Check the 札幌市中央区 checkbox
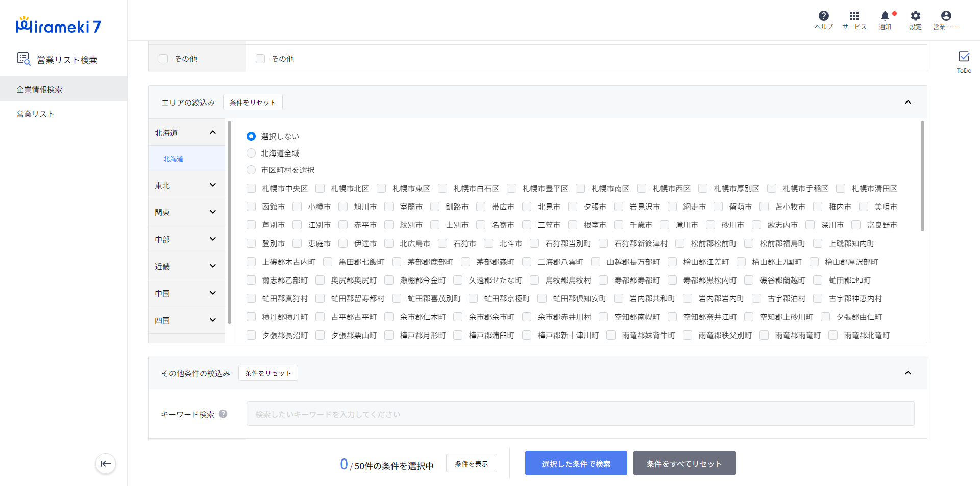This screenshot has width=980, height=486. coord(251,188)
